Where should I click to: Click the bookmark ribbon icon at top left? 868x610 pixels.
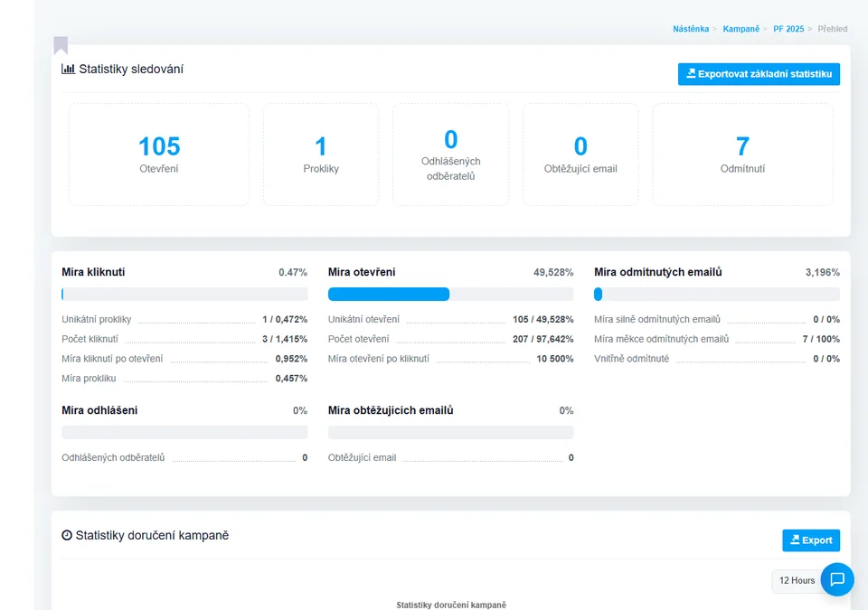coord(61,45)
